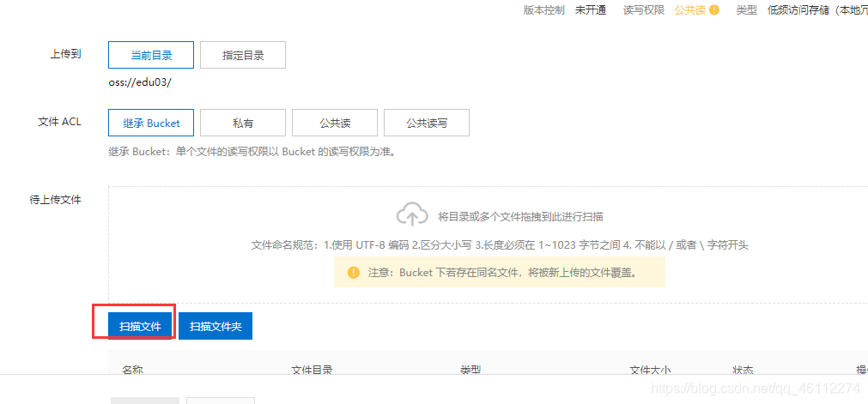Click the oss://edu03/ path text
868x404 pixels.
coord(140,82)
